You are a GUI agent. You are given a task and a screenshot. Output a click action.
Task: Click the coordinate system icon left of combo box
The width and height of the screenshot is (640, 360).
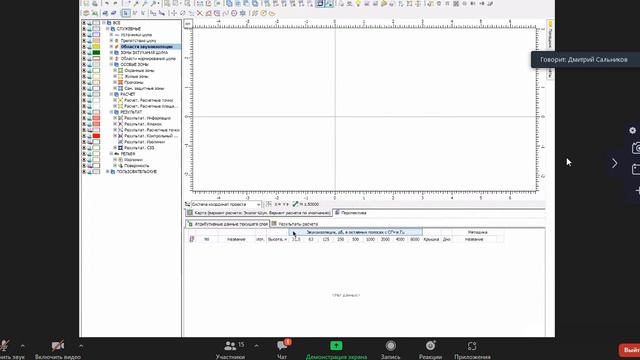point(187,204)
